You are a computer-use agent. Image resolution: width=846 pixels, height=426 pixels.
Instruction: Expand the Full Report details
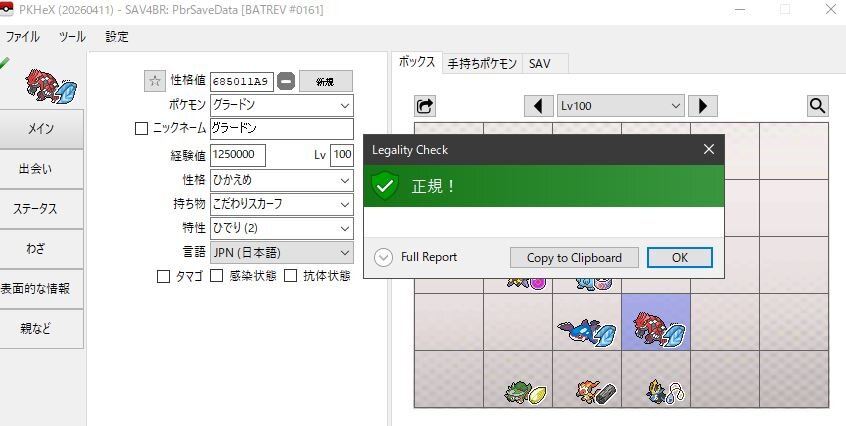[x=383, y=257]
